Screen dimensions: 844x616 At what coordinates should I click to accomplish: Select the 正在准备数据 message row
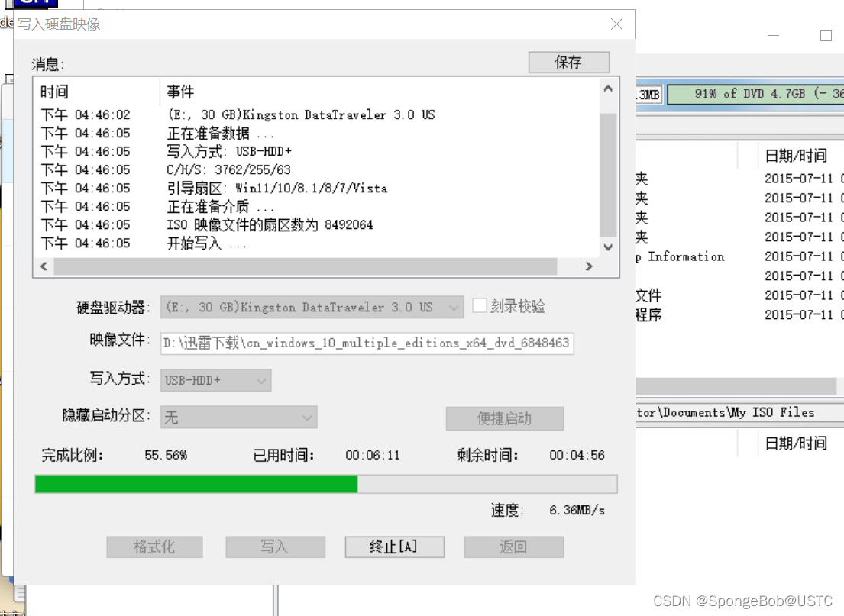(x=316, y=134)
